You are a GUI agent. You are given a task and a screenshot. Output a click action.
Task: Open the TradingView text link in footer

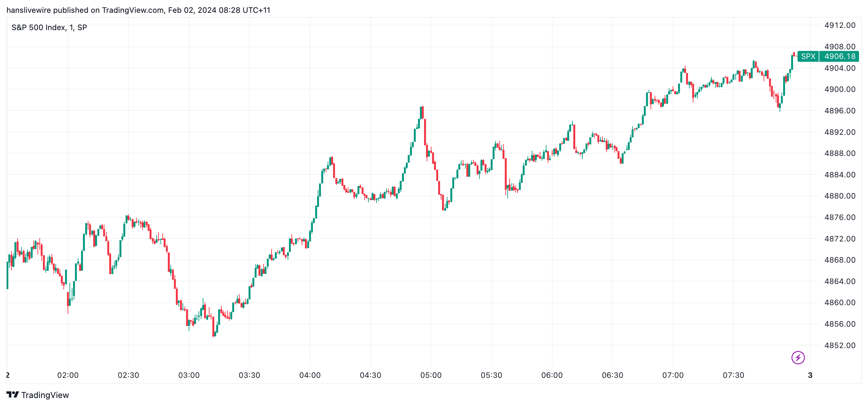coord(45,395)
